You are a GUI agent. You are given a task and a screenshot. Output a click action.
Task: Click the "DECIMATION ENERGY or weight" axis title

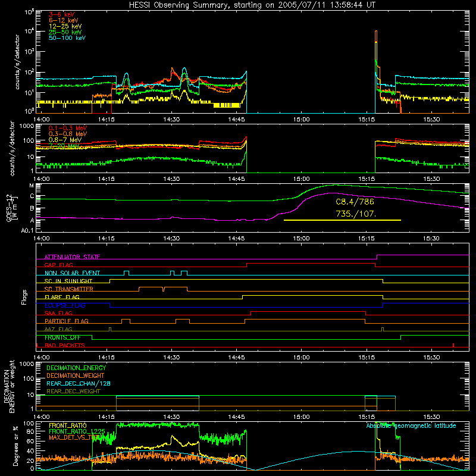(x=9, y=386)
